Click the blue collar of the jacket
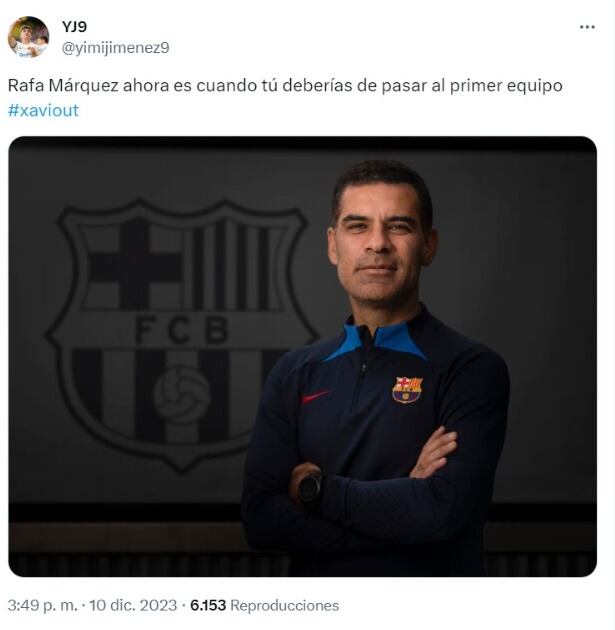Screen dimensions: 615x630 tap(377, 340)
